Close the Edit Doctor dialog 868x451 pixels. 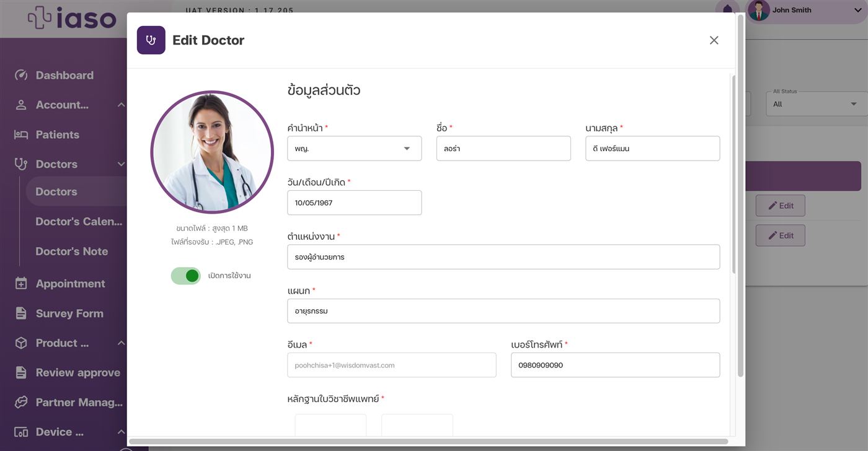point(714,40)
